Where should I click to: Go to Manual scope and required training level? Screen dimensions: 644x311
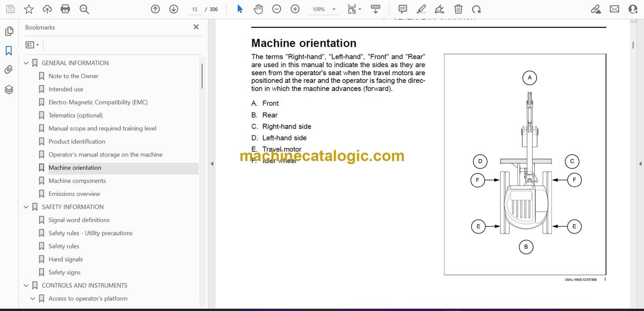click(x=102, y=128)
